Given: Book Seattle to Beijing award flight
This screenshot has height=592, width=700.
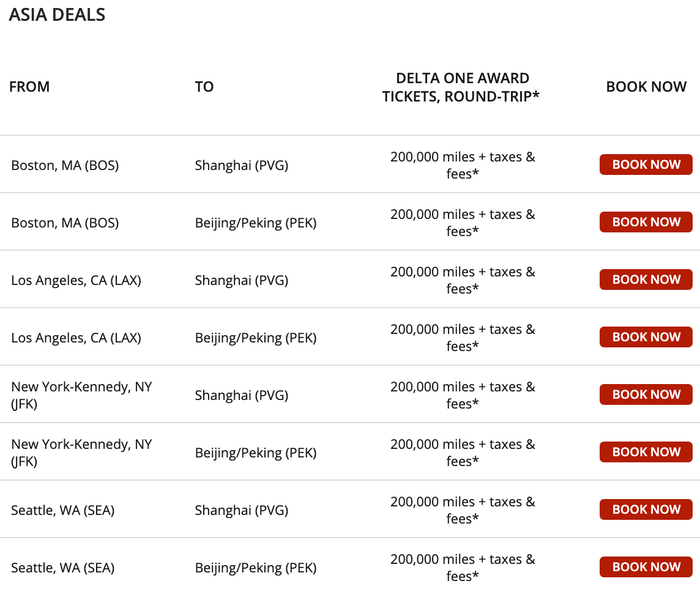Looking at the screenshot, I should point(646,567).
